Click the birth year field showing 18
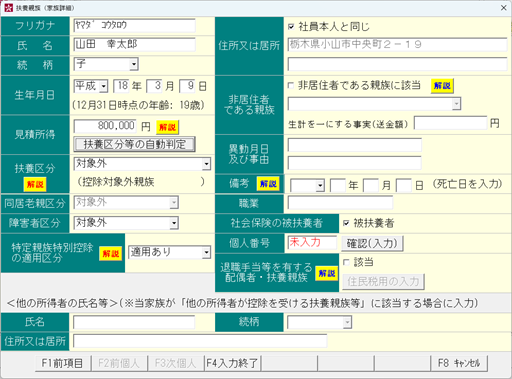512x379 pixels. click(x=121, y=86)
